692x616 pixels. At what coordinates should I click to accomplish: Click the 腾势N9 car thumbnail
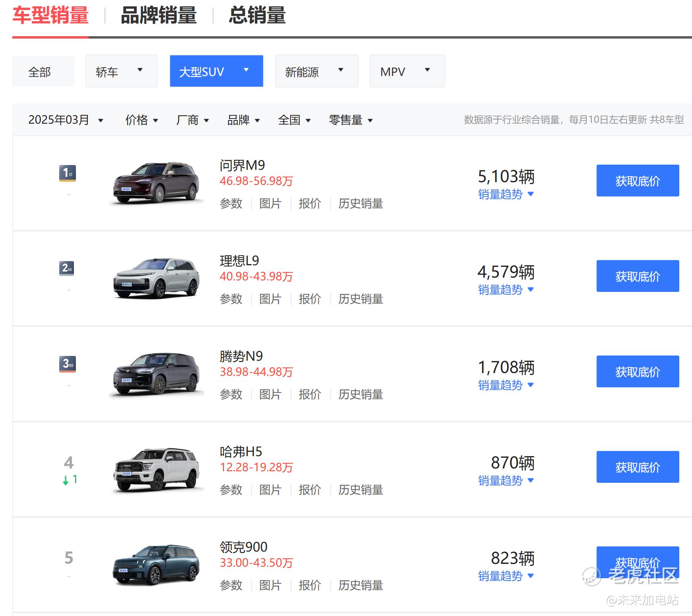pyautogui.click(x=156, y=374)
